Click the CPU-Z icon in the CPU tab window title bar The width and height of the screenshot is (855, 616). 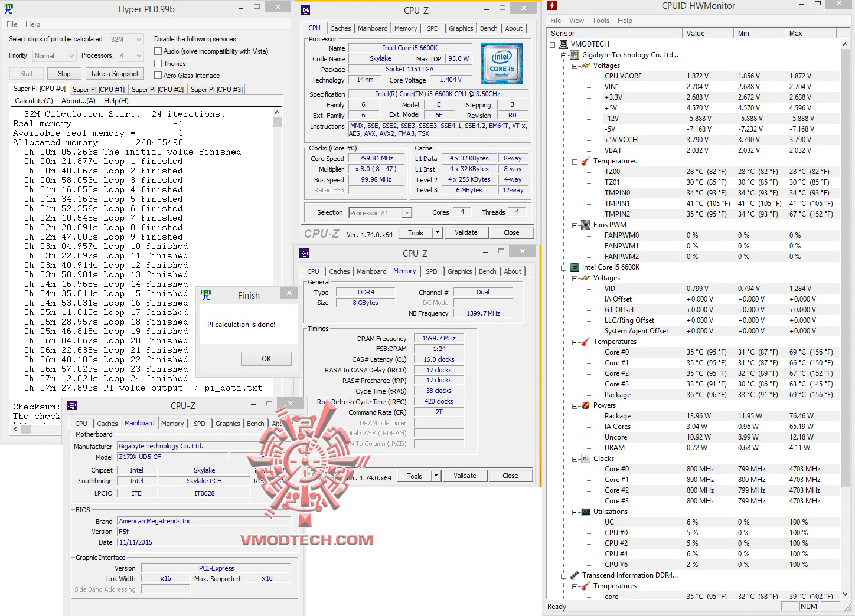305,10
